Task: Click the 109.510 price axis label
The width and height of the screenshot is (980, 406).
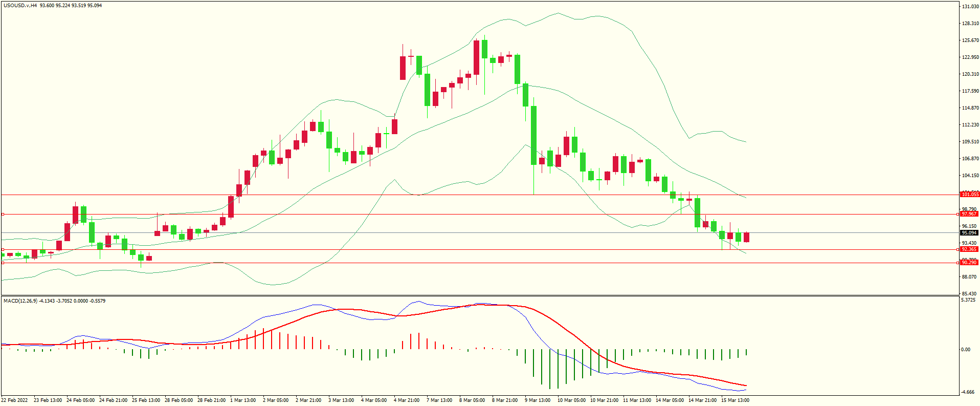Action: point(970,142)
